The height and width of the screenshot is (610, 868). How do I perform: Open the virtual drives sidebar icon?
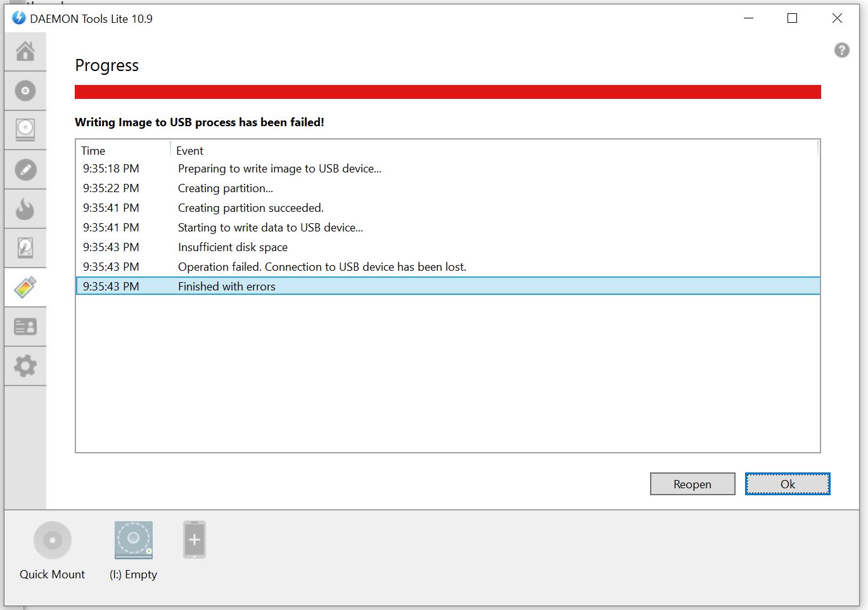click(x=25, y=130)
